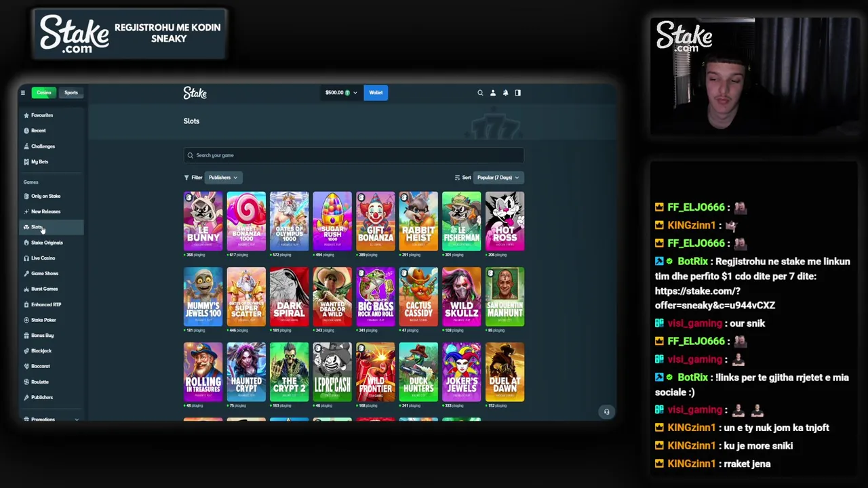This screenshot has height=488, width=868.
Task: Open the Wild Frontier slot
Action: 375,372
